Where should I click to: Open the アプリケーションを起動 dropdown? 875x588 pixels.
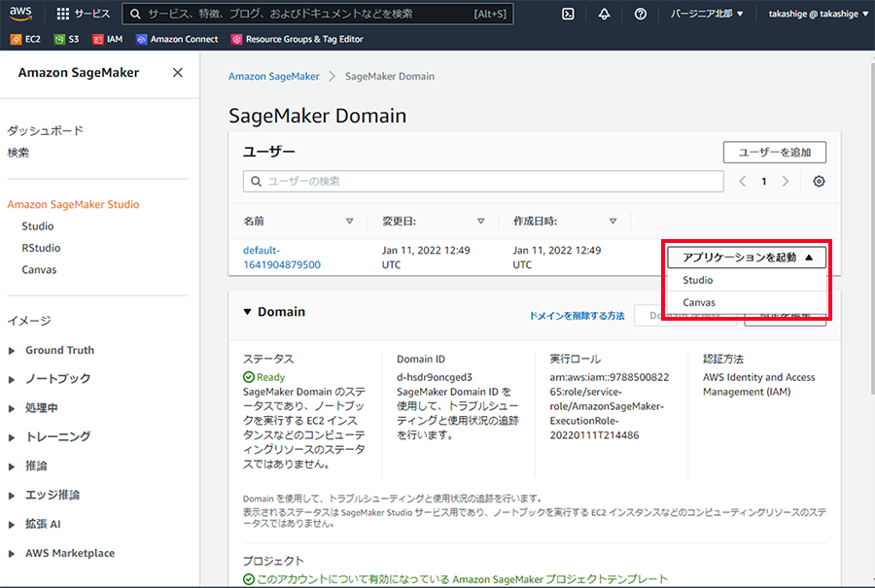(x=747, y=258)
